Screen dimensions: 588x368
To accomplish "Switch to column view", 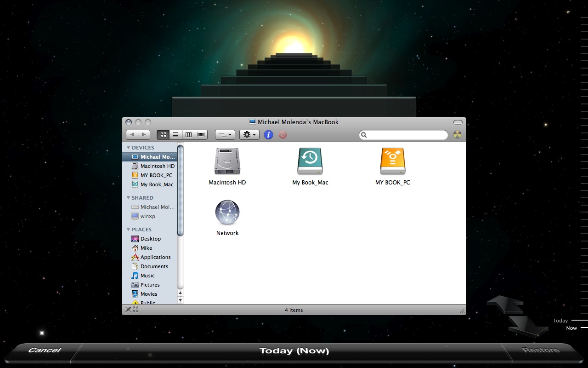I will click(x=188, y=135).
